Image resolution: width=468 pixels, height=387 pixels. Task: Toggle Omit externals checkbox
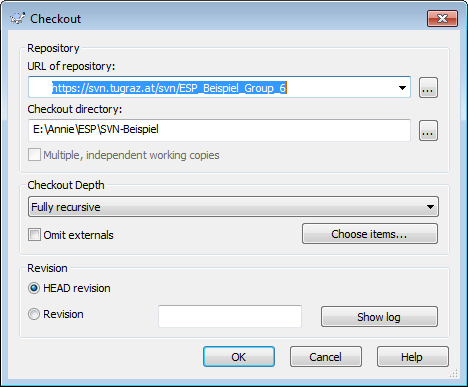(x=34, y=235)
